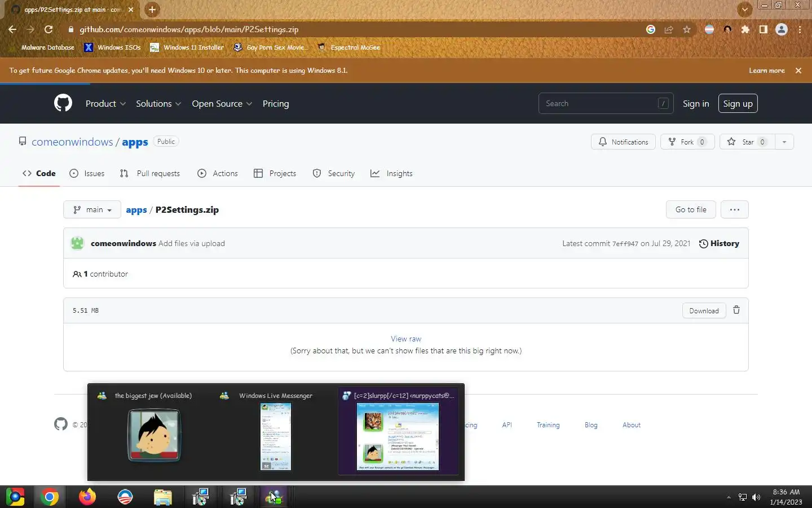Click the View raw link
812x508 pixels.
[x=406, y=339]
